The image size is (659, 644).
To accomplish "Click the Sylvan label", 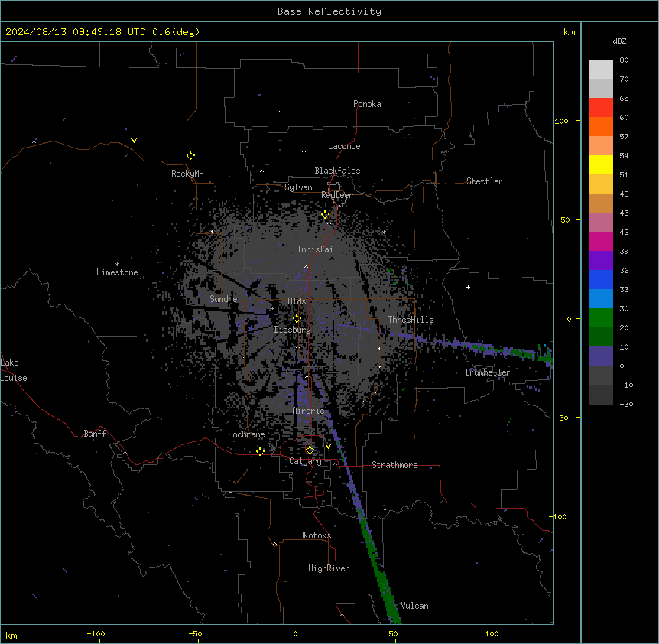I will pyautogui.click(x=298, y=187).
